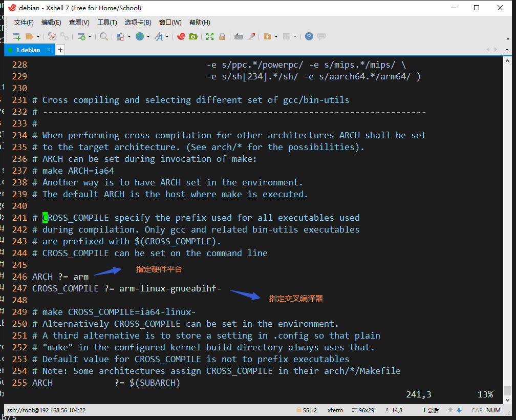Click the lock screen padlock icon

click(x=222, y=36)
